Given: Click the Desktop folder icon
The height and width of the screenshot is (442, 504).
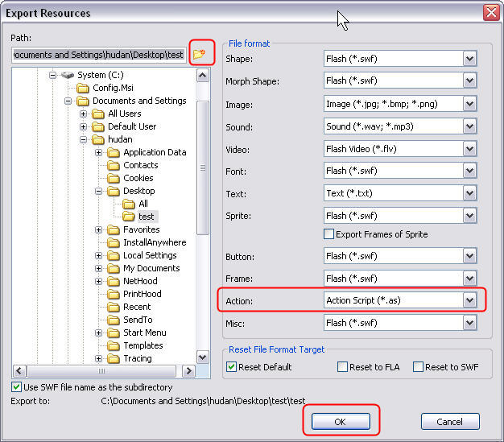Looking at the screenshot, I should pos(114,192).
